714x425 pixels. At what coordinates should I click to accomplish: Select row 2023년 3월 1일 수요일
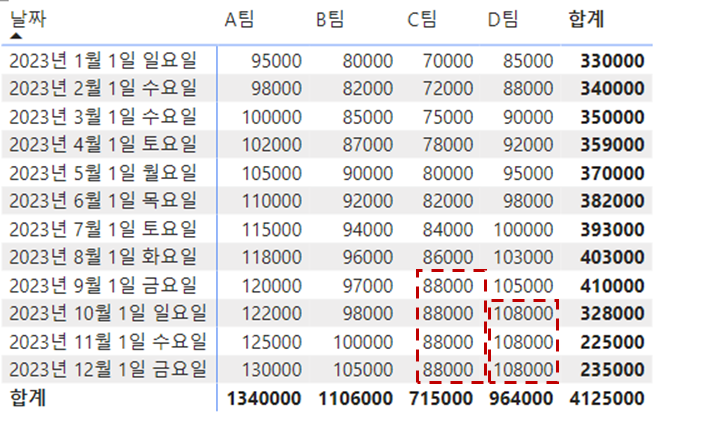pyautogui.click(x=103, y=117)
